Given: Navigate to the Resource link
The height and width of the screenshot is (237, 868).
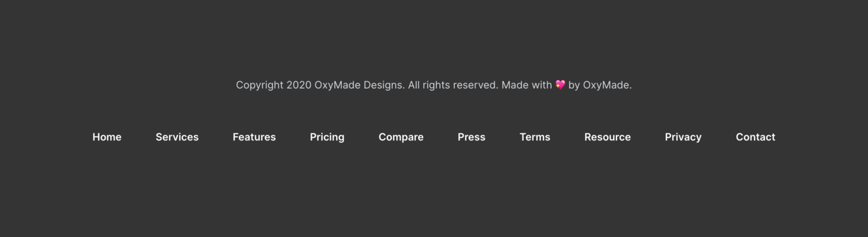Looking at the screenshot, I should pyautogui.click(x=607, y=137).
